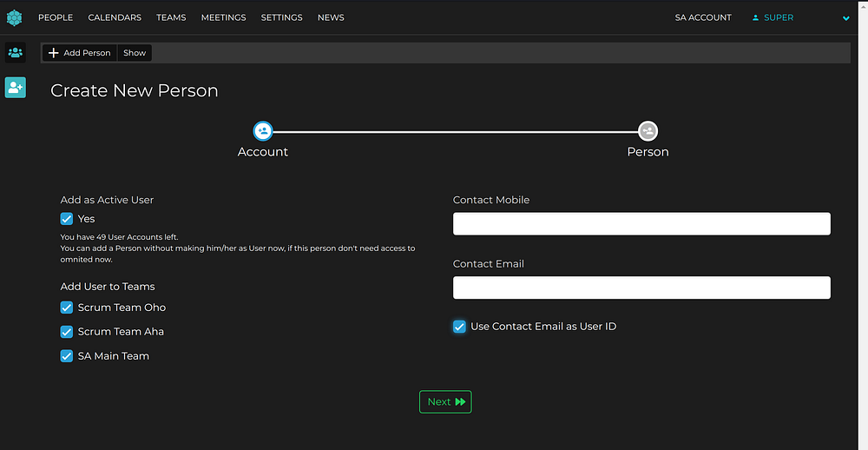Toggle the Scrum Team Oho checkbox
This screenshot has width=868, height=450.
67,308
